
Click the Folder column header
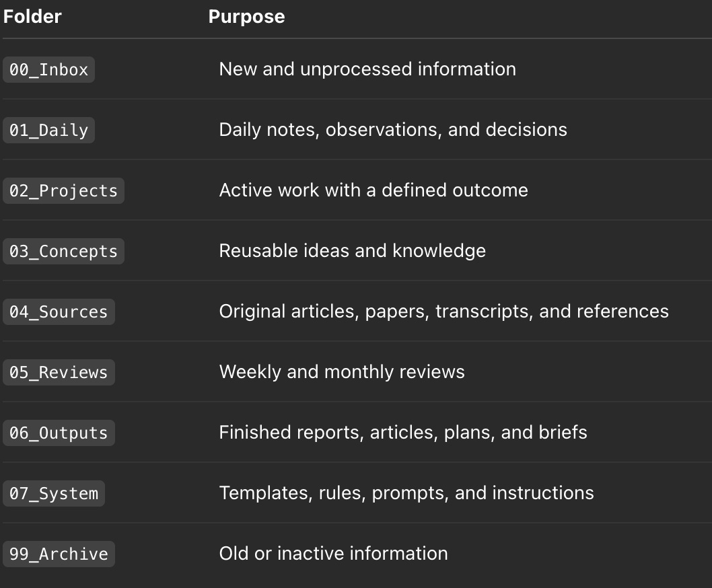tap(32, 17)
